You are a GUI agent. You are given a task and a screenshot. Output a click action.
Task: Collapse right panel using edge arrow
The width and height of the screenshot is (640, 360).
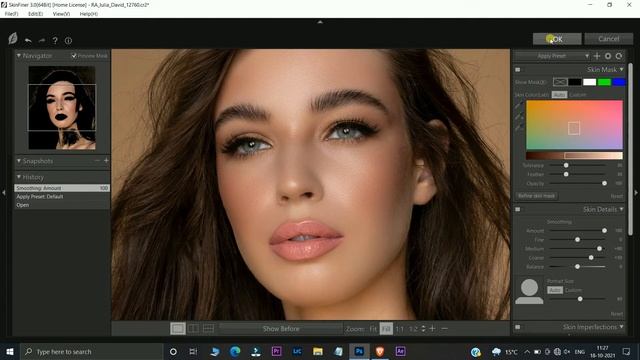coord(636,192)
